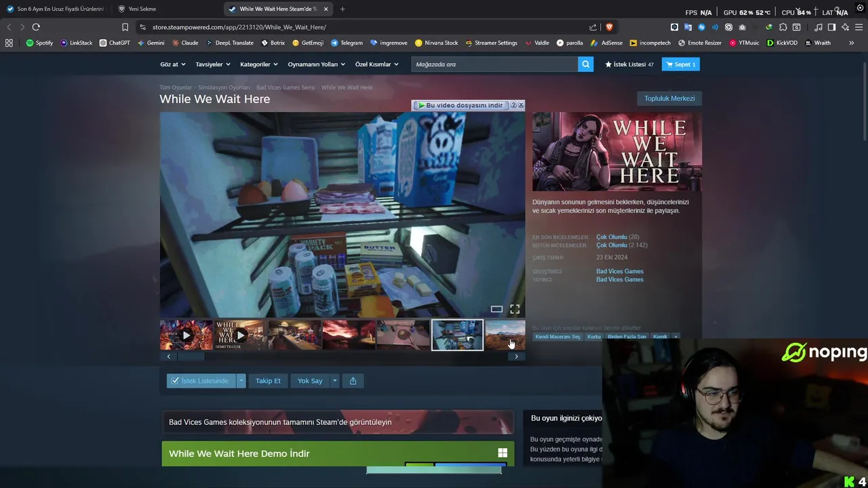Switch to the Son 6 Ayın En Ucuz tab
The width and height of the screenshot is (868, 488).
click(55, 9)
